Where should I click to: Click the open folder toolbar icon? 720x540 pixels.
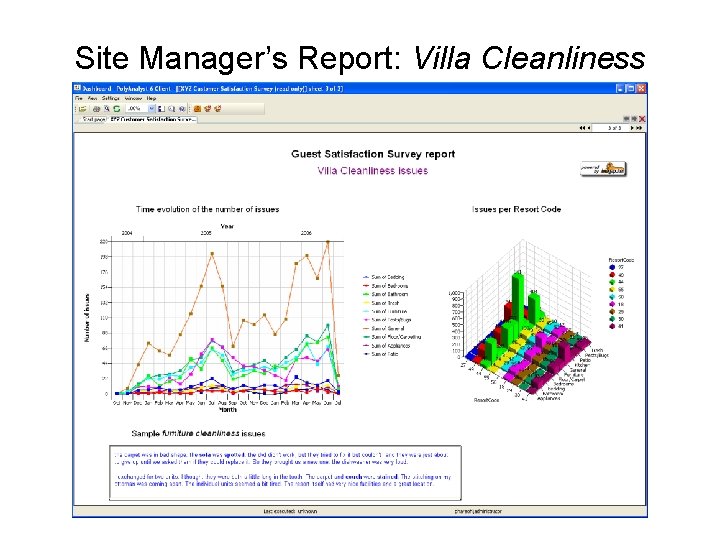point(83,109)
